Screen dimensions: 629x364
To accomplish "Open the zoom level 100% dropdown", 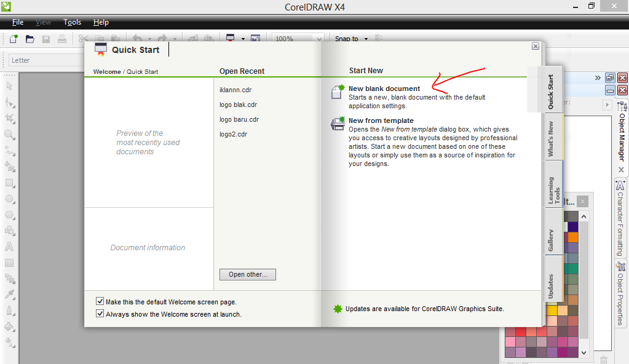I will pos(319,39).
